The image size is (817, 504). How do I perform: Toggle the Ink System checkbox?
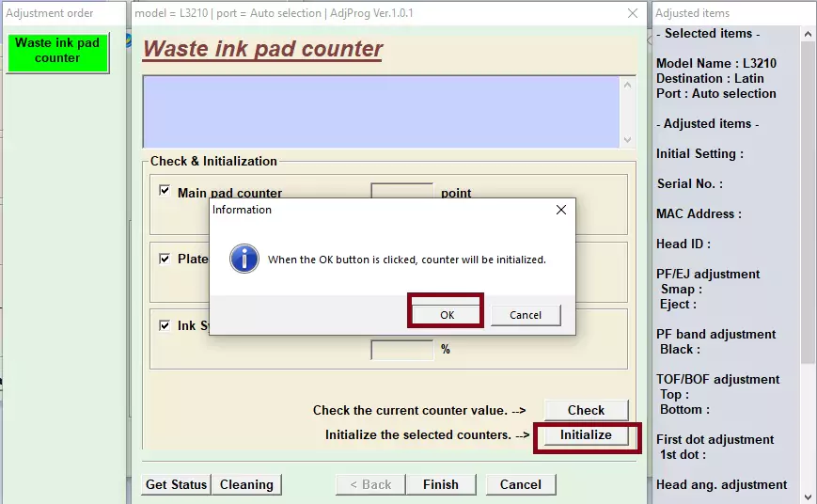(x=165, y=325)
